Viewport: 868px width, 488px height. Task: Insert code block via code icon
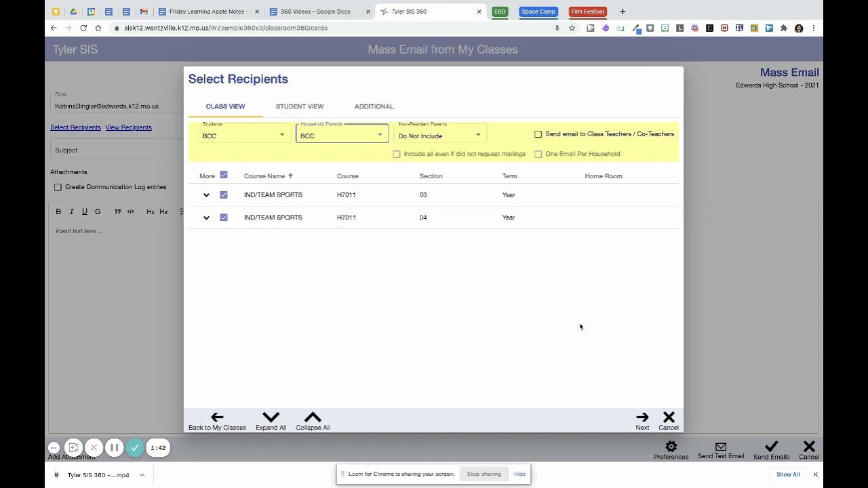click(x=131, y=211)
